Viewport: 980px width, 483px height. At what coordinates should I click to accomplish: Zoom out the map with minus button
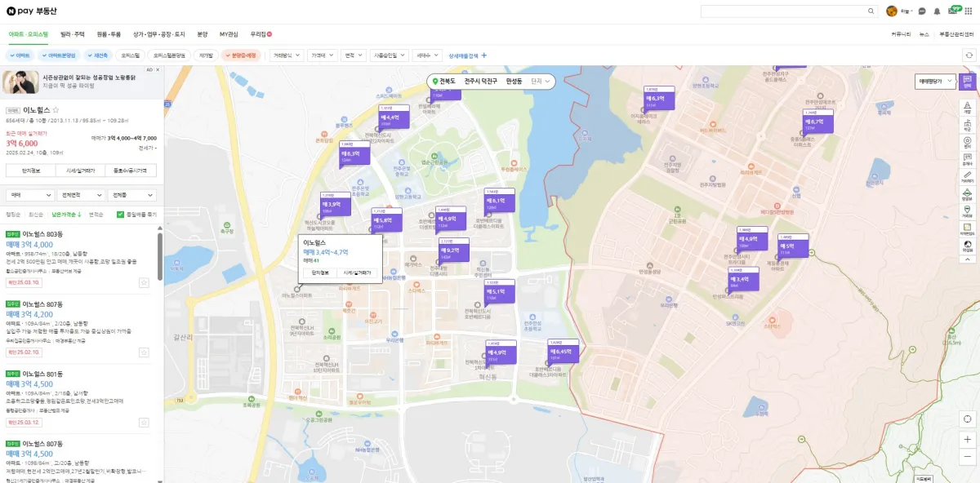tap(968, 455)
